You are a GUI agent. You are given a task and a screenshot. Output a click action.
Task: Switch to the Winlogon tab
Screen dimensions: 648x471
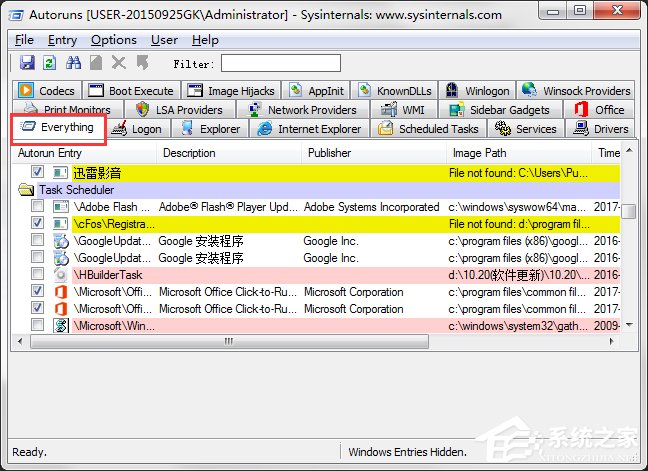(477, 91)
